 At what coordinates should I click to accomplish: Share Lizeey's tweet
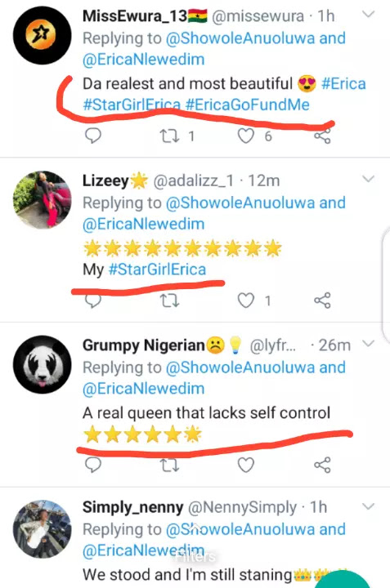coord(322,301)
